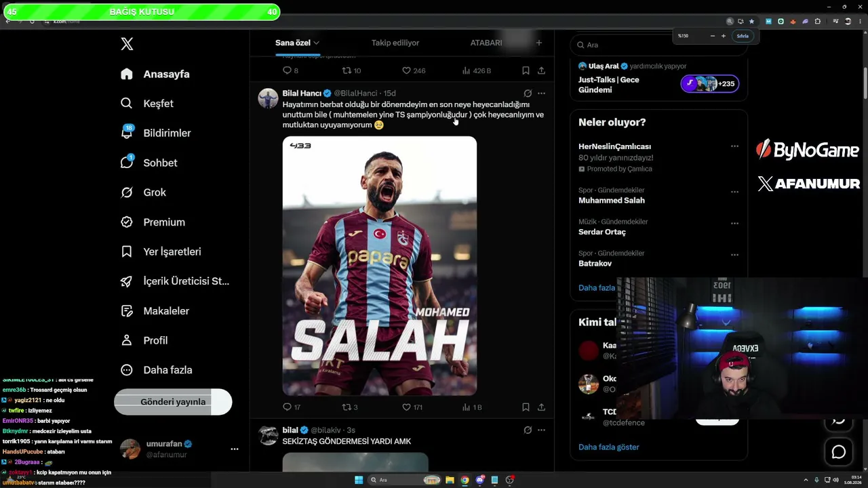Add a new timeline tab with plus

[x=539, y=43]
